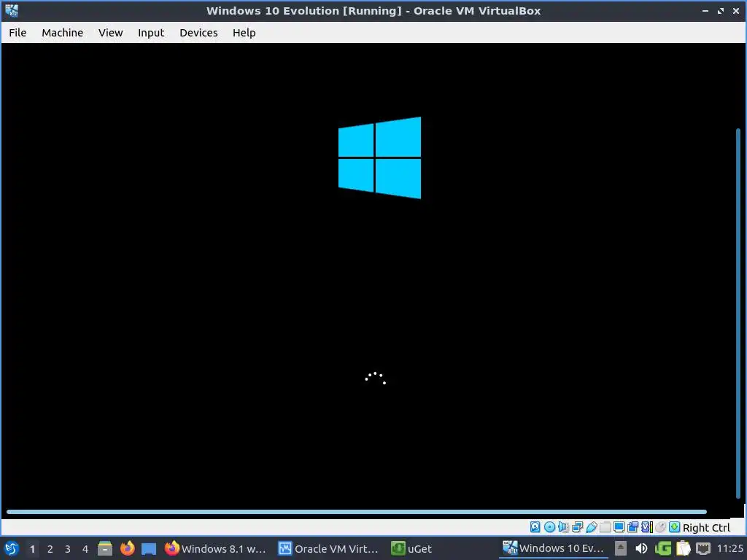Click the audio status icon in VirtualBox

click(x=564, y=527)
